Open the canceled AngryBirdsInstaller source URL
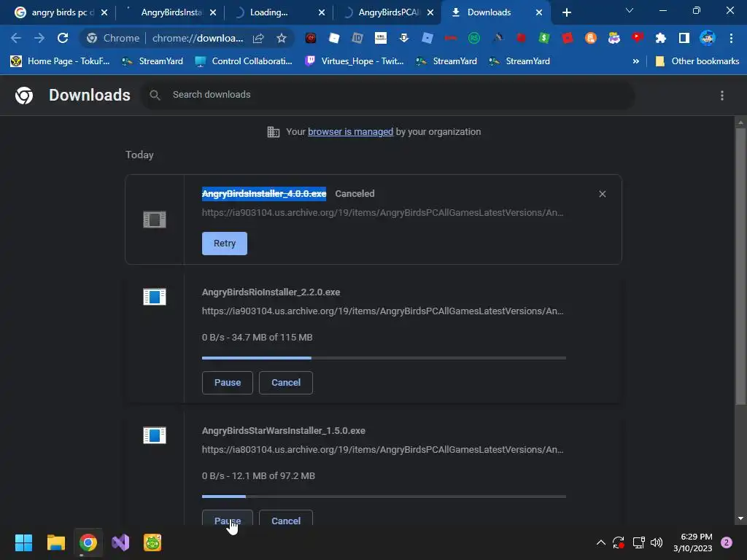Viewport: 747px width, 560px height. 382,212
